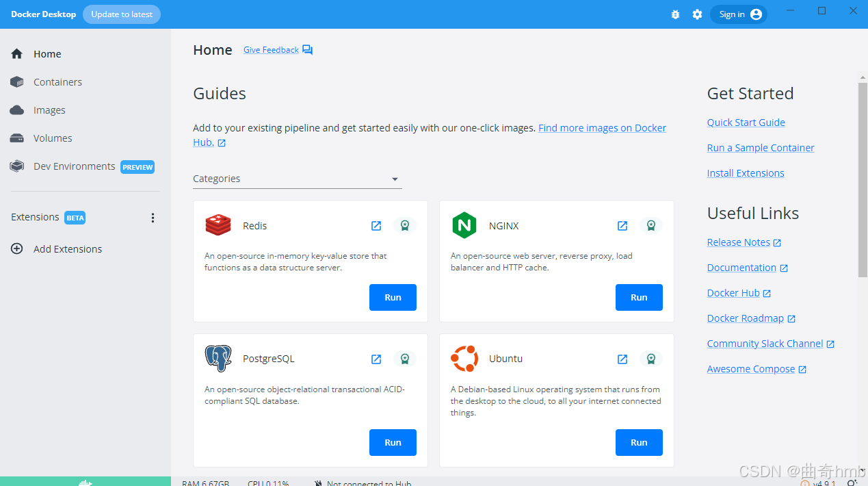The height and width of the screenshot is (486, 868).
Task: Expand the Categories dropdown
Action: [298, 179]
